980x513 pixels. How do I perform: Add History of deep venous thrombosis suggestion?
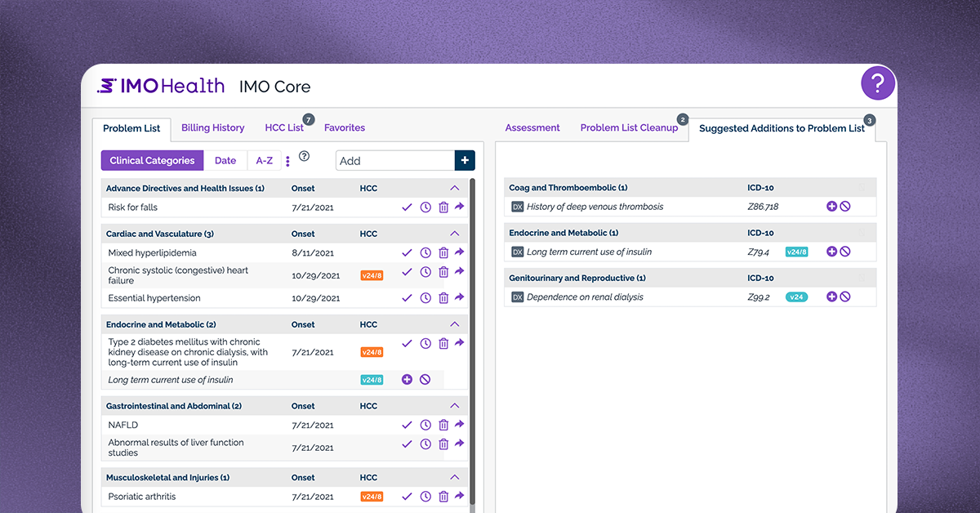pos(831,207)
